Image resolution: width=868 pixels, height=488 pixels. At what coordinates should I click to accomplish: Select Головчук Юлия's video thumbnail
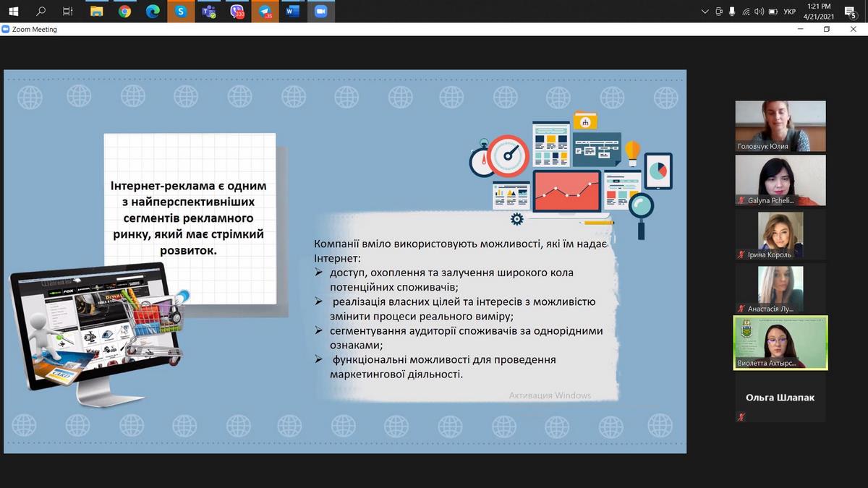(780, 126)
